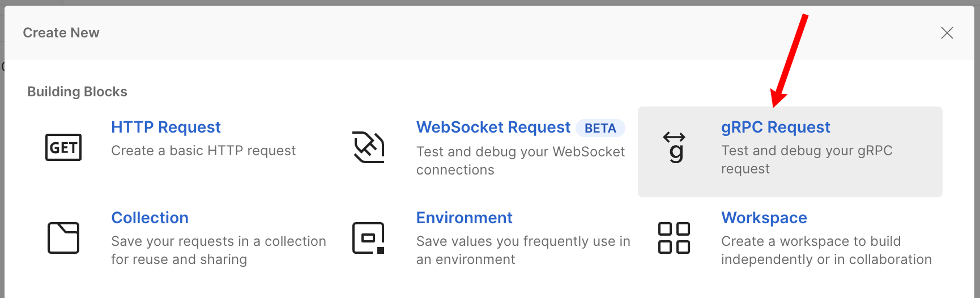
Task: Click 'Test and debug your gRPC request' text
Action: click(806, 159)
